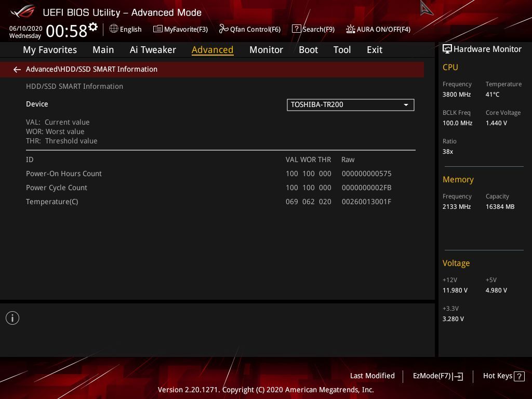
Task: Open the Device dropdown TOSHIBA-TR200
Action: coord(351,105)
